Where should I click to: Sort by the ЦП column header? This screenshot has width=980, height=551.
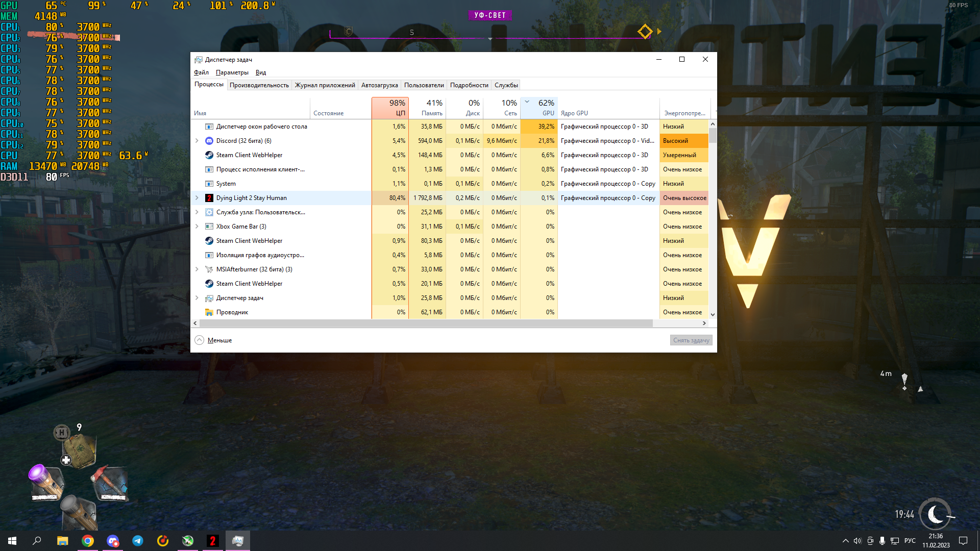tap(390, 108)
